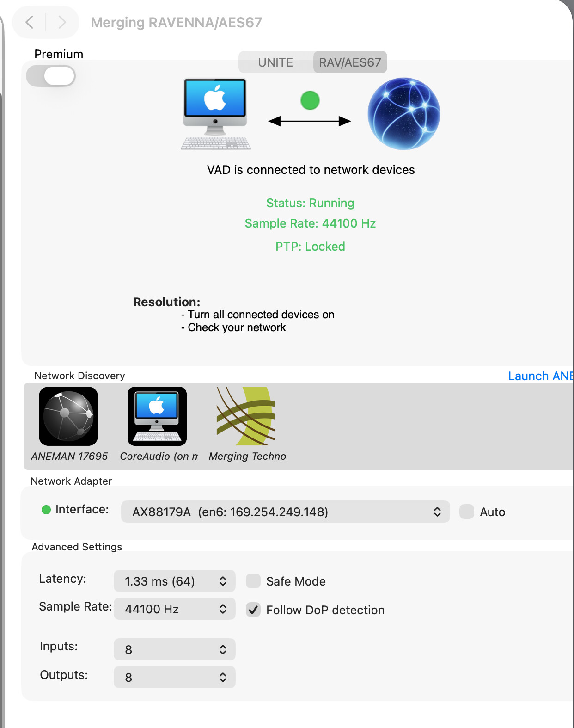This screenshot has width=574, height=728.
Task: Click the 'Advanced Settings' section label
Action: (77, 547)
